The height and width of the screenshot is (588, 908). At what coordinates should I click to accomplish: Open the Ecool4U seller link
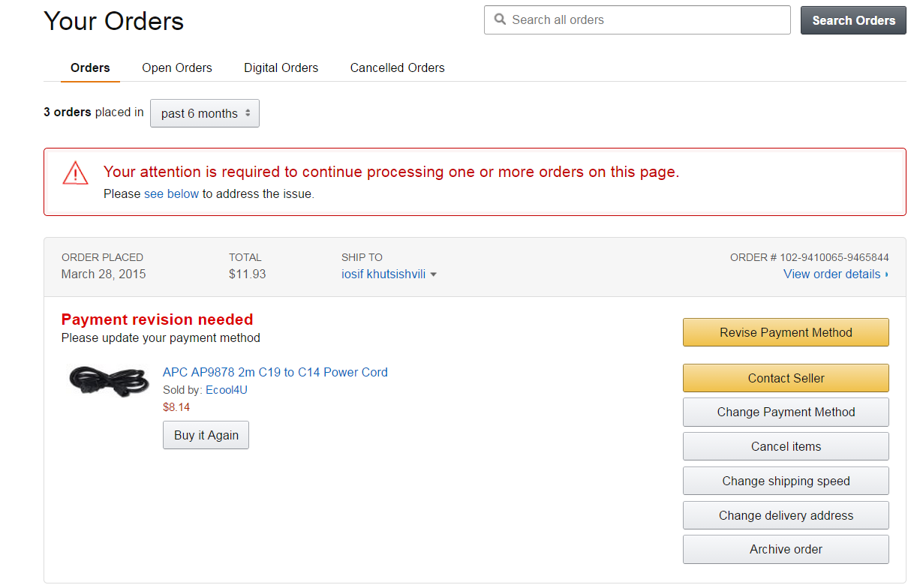pyautogui.click(x=226, y=390)
